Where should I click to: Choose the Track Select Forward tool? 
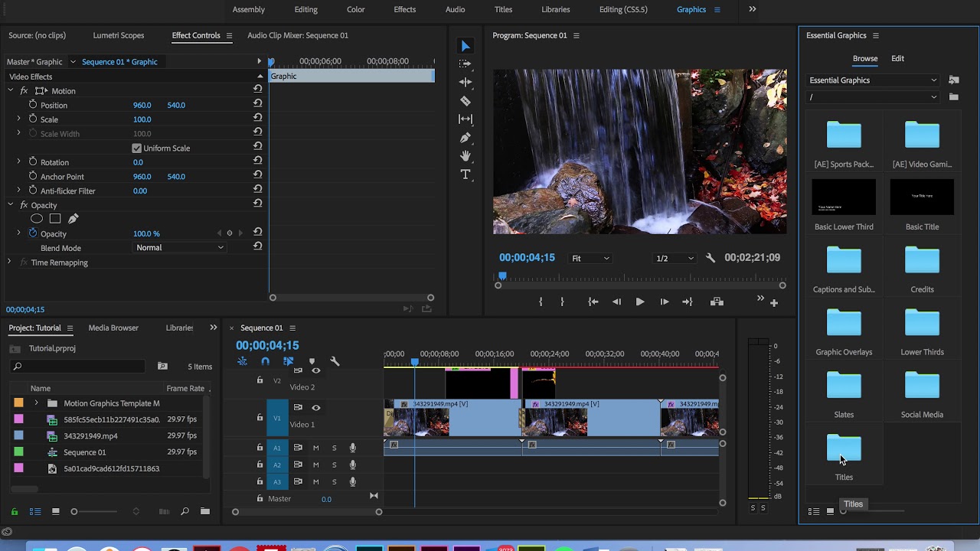[465, 64]
